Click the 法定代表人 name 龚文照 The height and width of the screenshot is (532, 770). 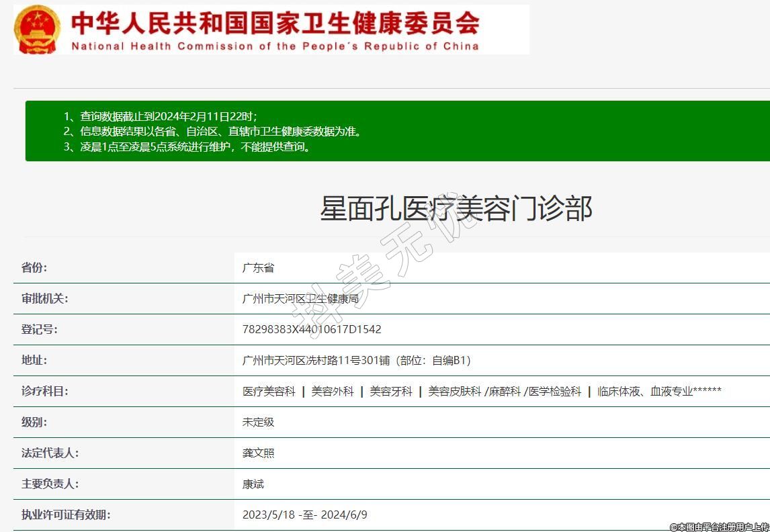tap(258, 453)
